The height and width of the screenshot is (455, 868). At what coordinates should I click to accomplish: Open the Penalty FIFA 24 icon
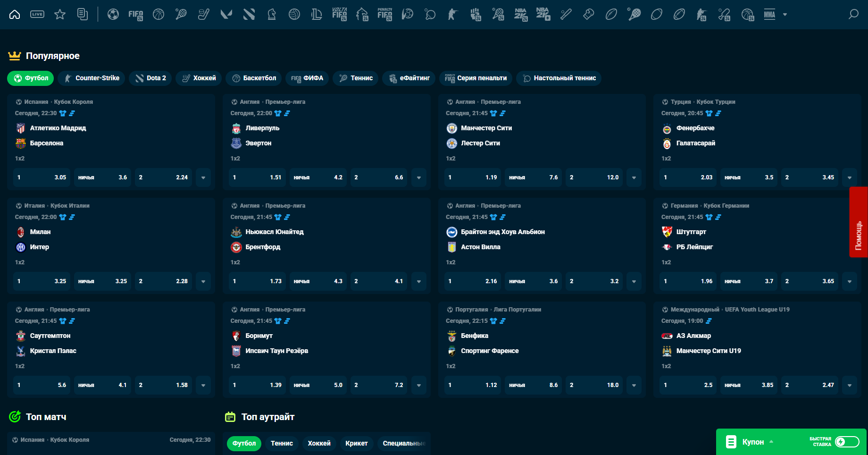pos(385,15)
